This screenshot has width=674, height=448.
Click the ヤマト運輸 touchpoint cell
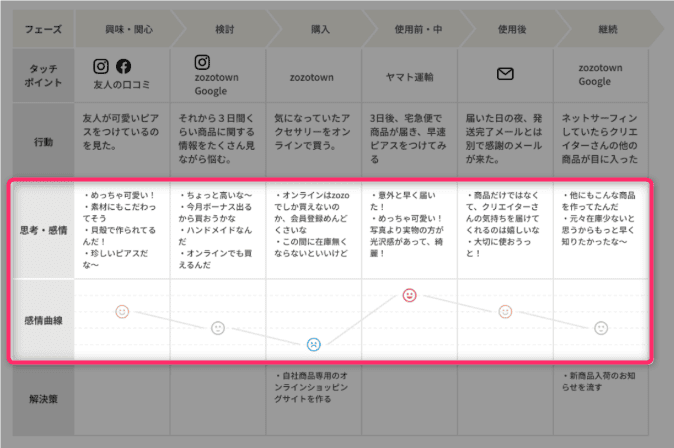(409, 74)
